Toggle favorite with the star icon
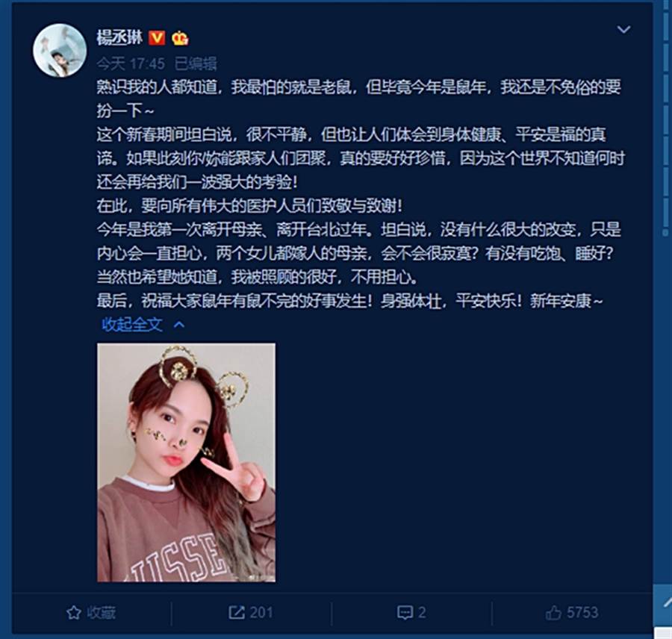672x639 pixels. click(x=74, y=612)
